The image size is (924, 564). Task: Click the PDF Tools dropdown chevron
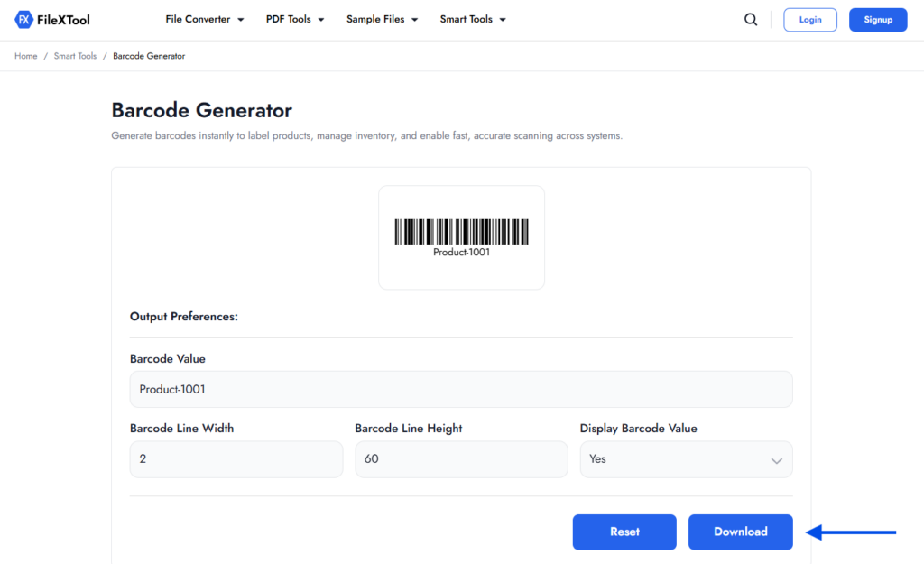point(320,19)
